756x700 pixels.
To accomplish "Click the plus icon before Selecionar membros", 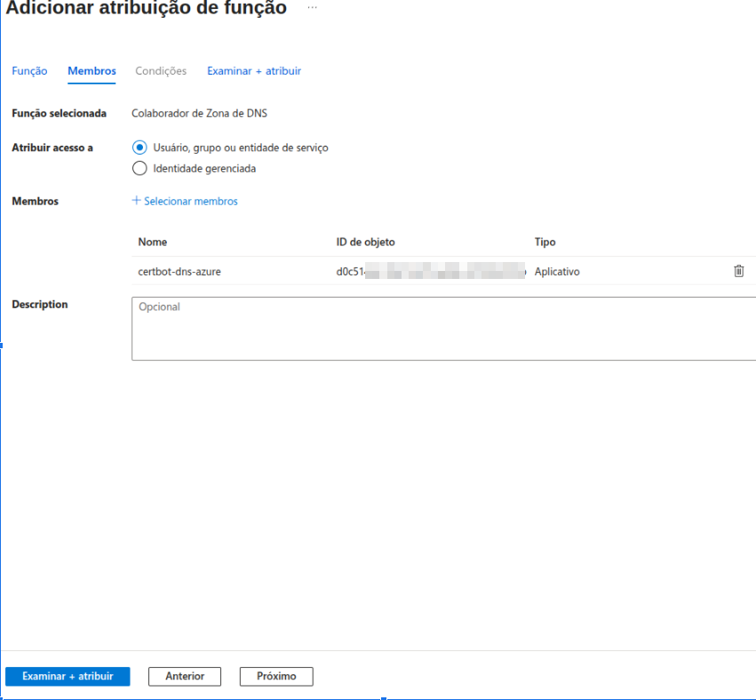I will pyautogui.click(x=137, y=201).
